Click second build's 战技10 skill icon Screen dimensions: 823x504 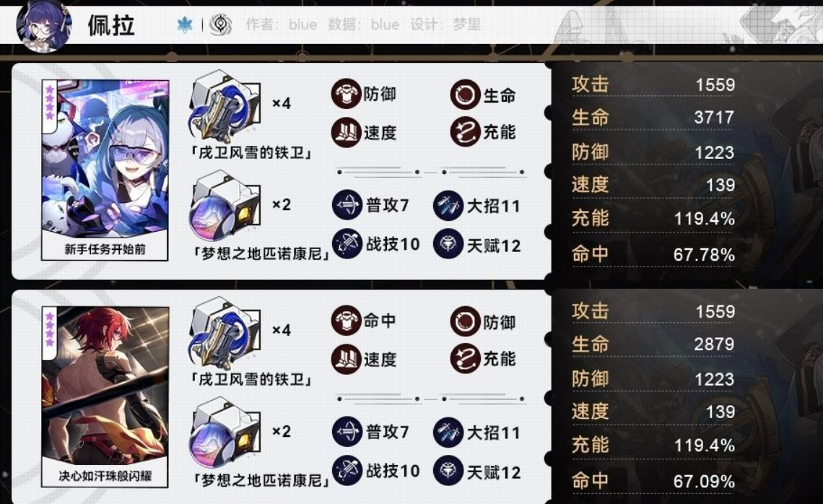[x=347, y=470]
